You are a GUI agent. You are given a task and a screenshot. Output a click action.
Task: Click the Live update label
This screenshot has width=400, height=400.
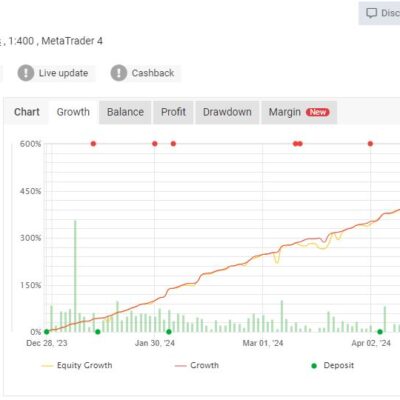coord(63,73)
